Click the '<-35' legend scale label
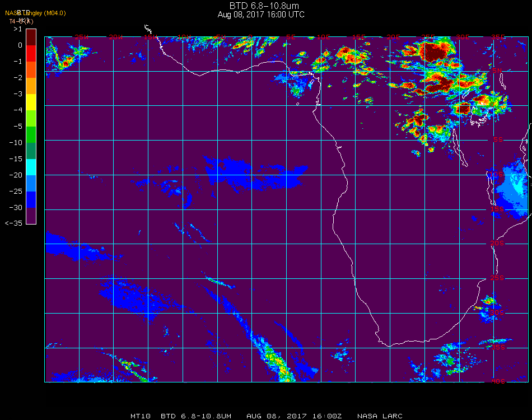The image size is (532, 420). tap(13, 223)
